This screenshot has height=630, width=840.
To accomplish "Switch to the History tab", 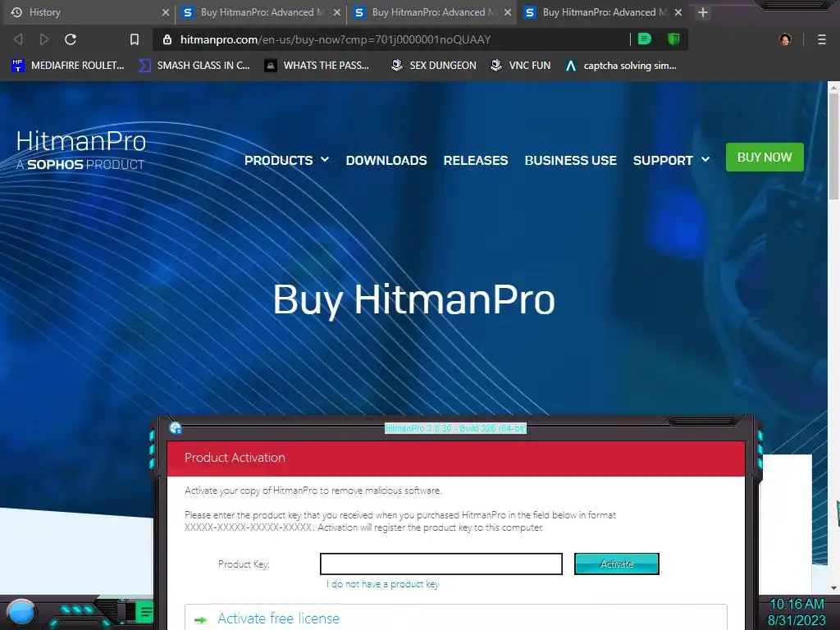I will [x=89, y=12].
